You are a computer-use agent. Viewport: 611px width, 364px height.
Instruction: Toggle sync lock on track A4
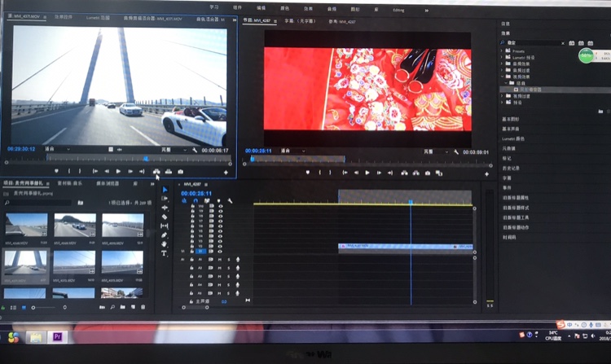coord(210,284)
